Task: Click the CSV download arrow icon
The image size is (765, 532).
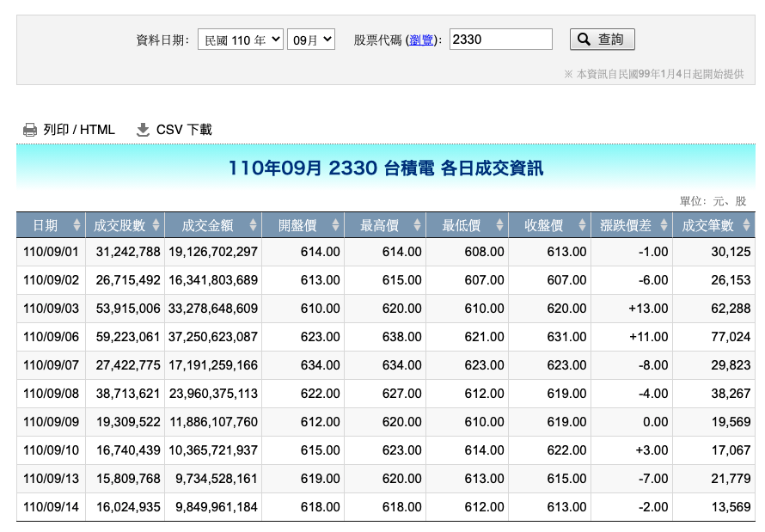Action: pos(143,130)
